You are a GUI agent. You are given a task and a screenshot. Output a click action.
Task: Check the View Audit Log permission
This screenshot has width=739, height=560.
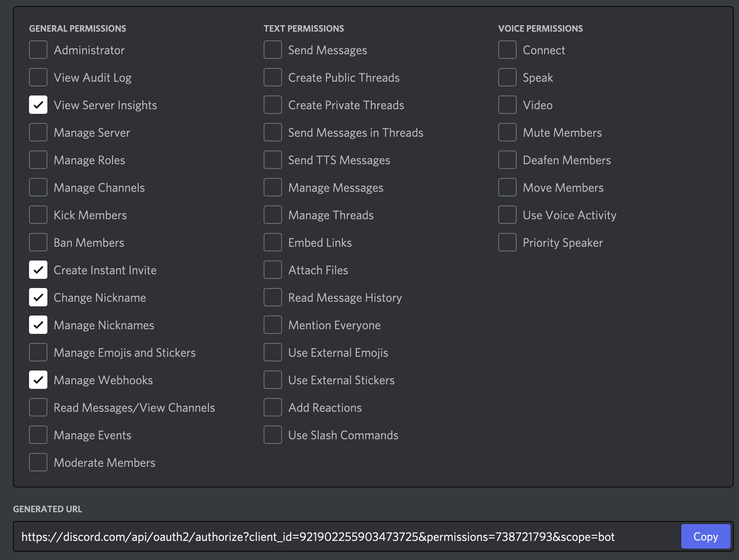pos(38,77)
